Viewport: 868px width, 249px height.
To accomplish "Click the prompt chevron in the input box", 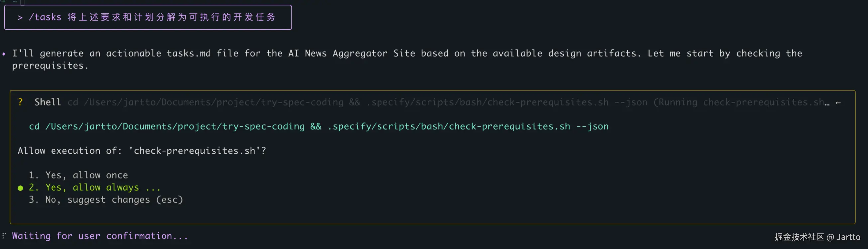I will pyautogui.click(x=20, y=18).
